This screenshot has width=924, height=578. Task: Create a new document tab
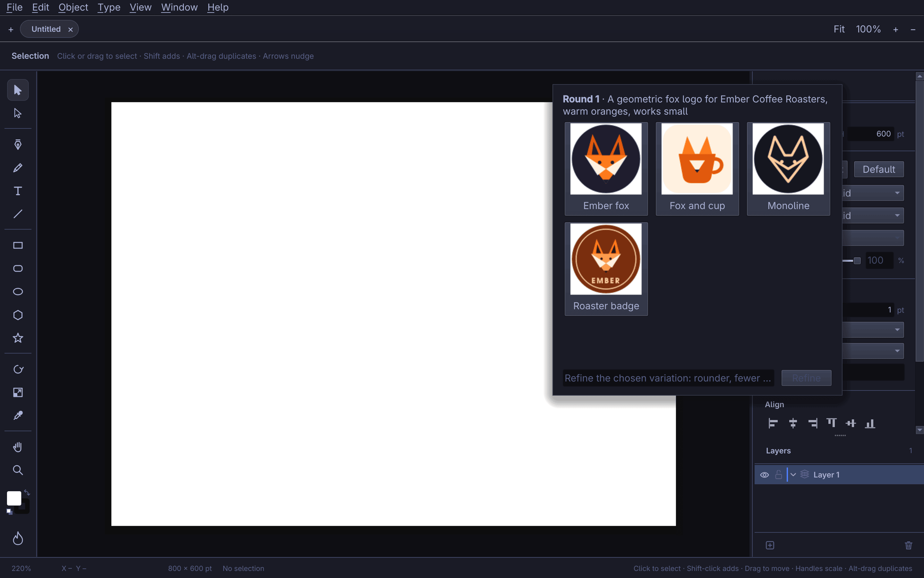[11, 30]
